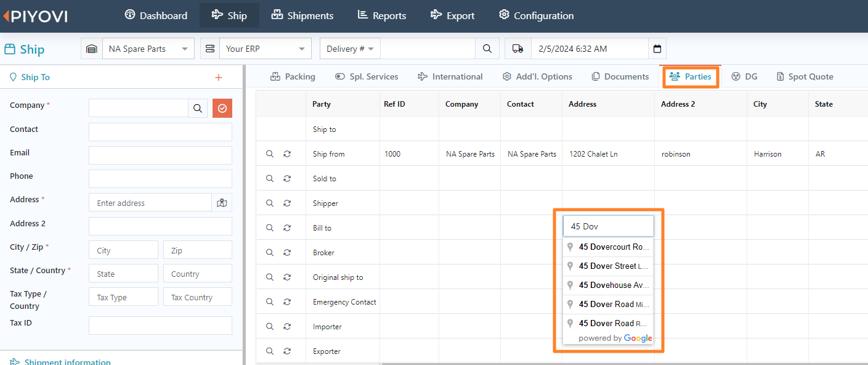Open the calendar date picker icon
Image resolution: width=868 pixels, height=365 pixels.
[x=657, y=49]
